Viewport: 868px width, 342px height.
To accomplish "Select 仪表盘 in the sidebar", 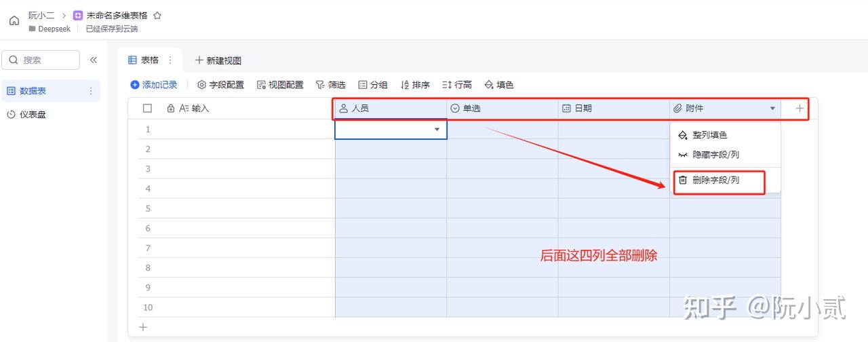I will 51,115.
